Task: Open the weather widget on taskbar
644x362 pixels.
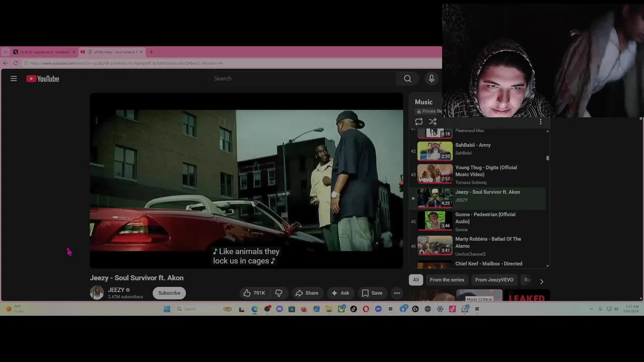Action: (x=14, y=309)
